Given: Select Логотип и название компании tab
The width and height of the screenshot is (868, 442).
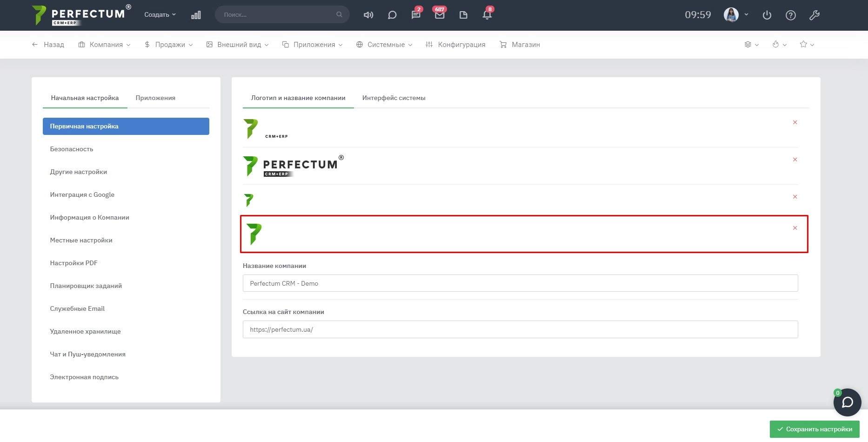Looking at the screenshot, I should (298, 98).
